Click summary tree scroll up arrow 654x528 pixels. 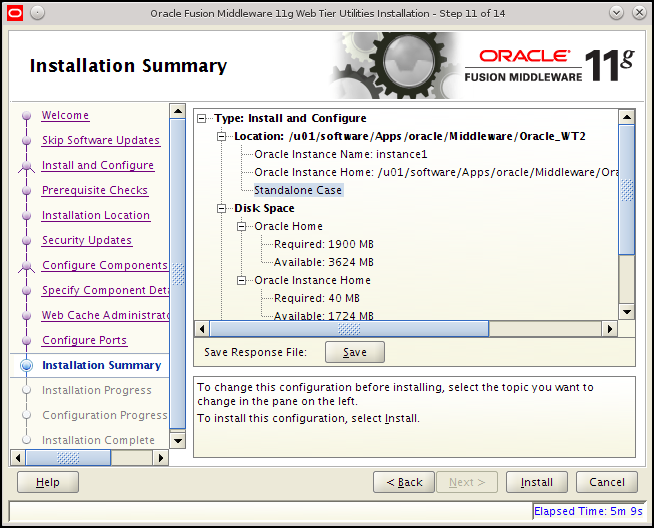pyautogui.click(x=626, y=117)
